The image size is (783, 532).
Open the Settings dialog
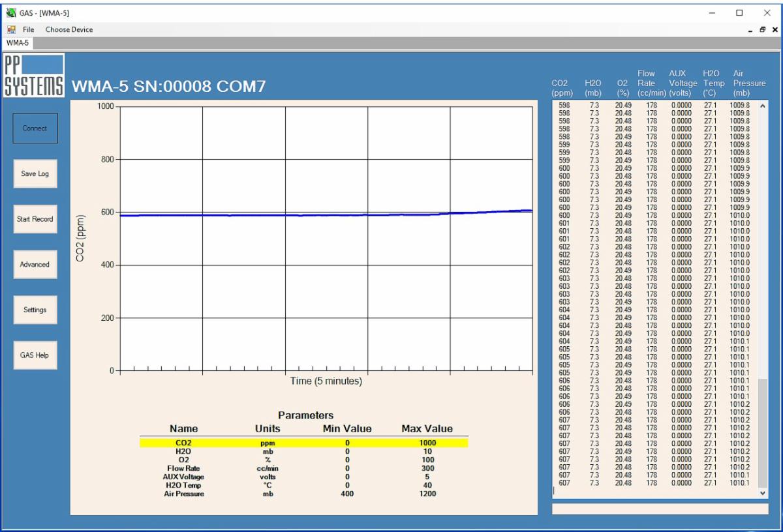tap(35, 310)
